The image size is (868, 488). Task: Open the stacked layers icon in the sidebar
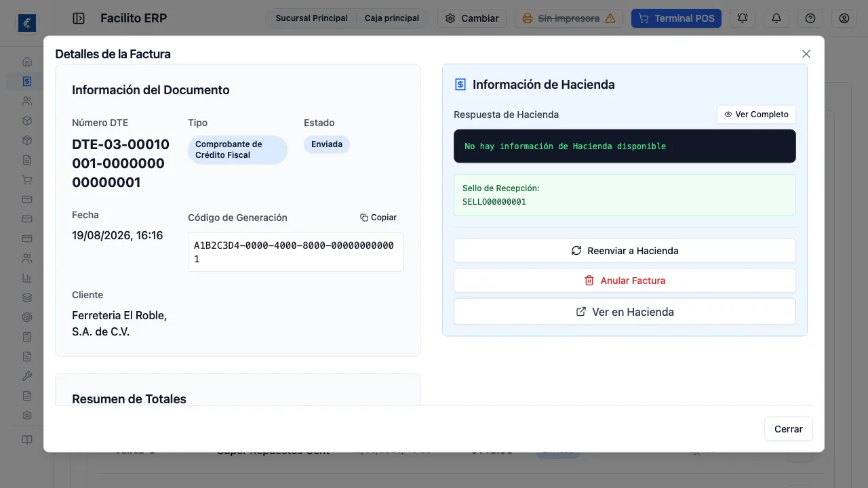(x=27, y=298)
